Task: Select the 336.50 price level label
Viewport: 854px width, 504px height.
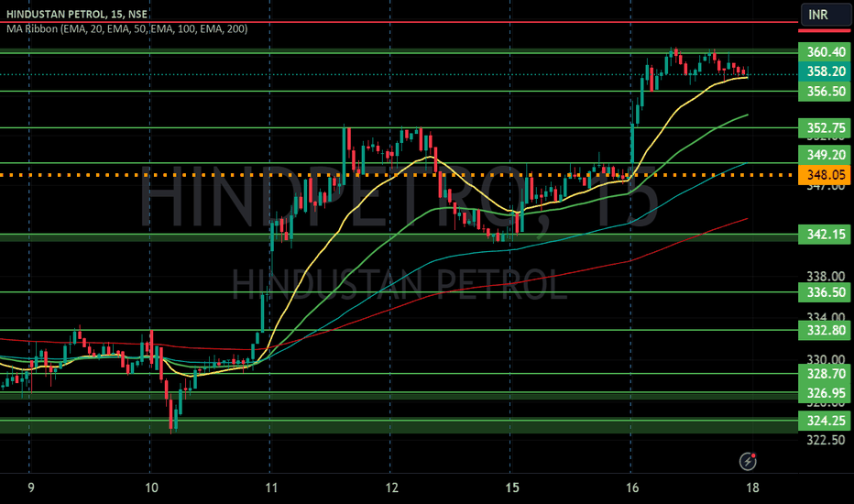Action: (825, 292)
